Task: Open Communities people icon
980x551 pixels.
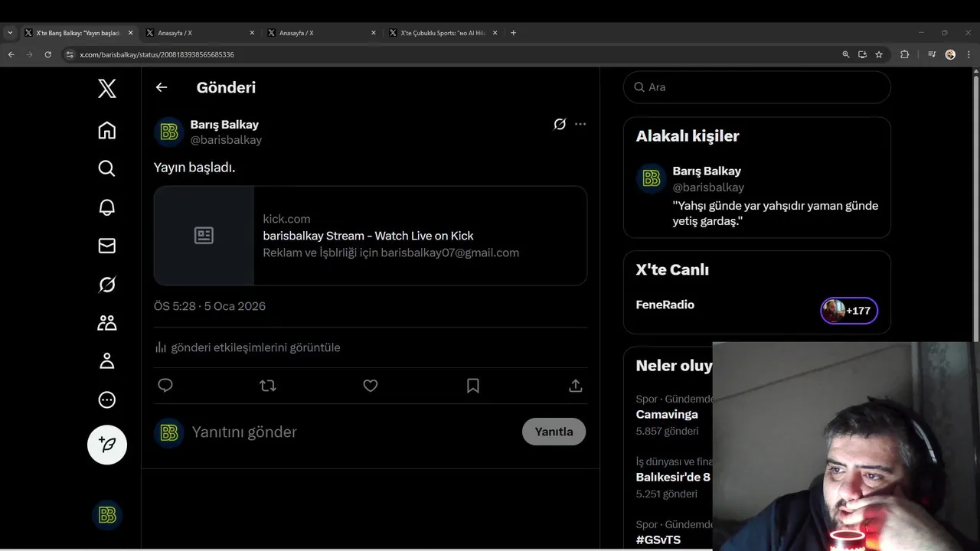Action: pos(107,323)
